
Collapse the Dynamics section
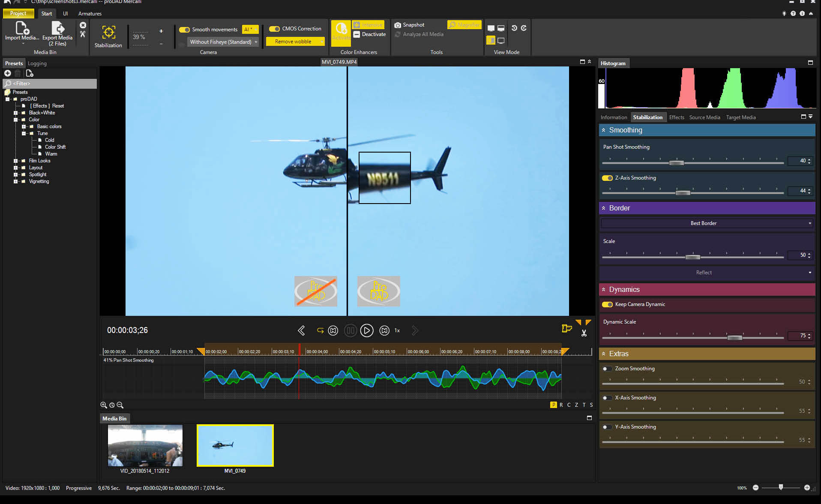click(x=604, y=290)
